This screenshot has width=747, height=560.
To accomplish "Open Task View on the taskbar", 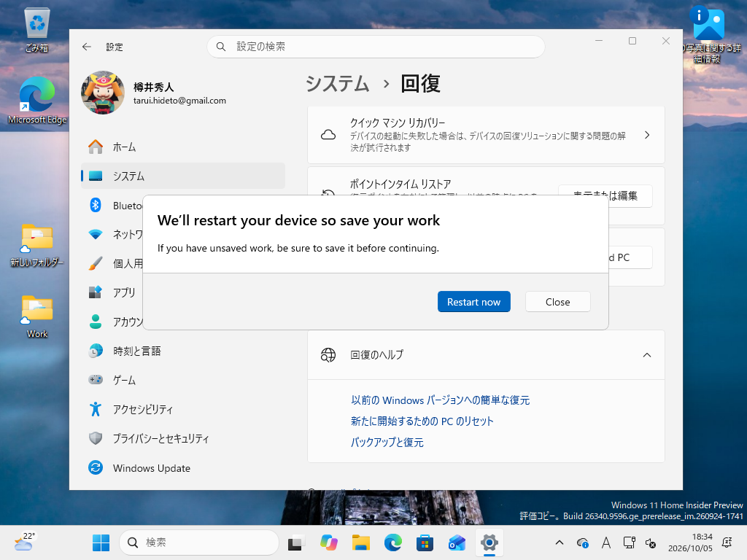I will [296, 542].
